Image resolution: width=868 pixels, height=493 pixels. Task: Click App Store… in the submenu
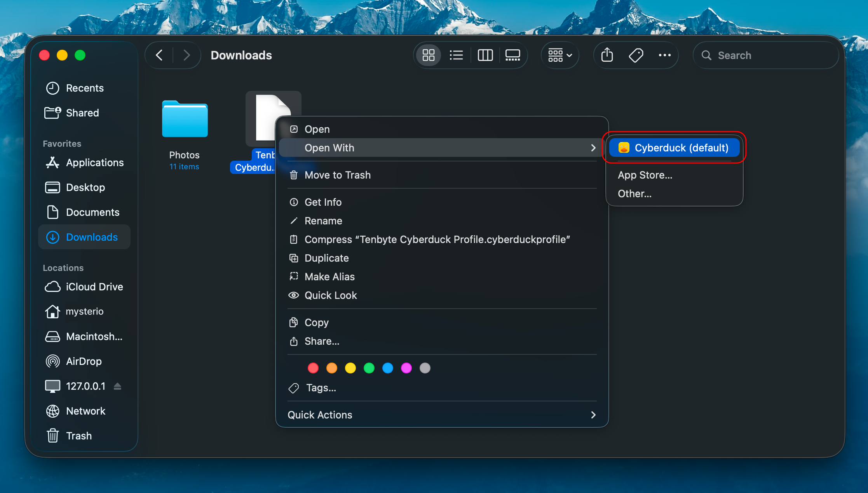coord(645,175)
